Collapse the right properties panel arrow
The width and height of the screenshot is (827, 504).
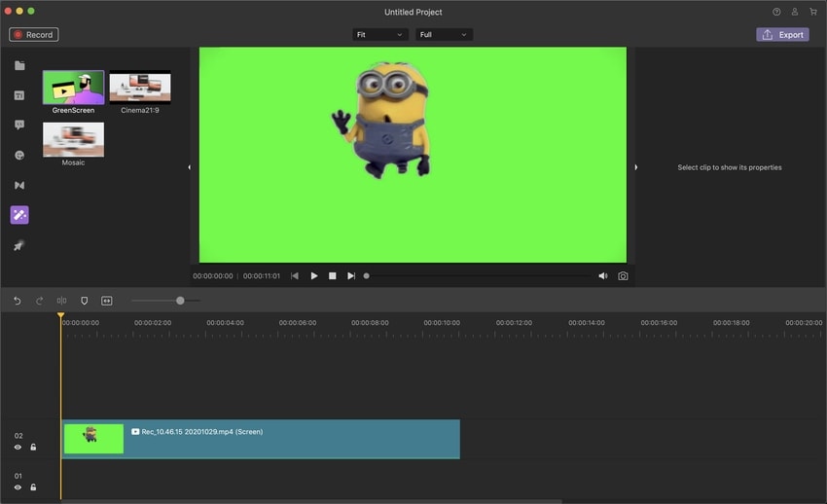[x=636, y=167]
